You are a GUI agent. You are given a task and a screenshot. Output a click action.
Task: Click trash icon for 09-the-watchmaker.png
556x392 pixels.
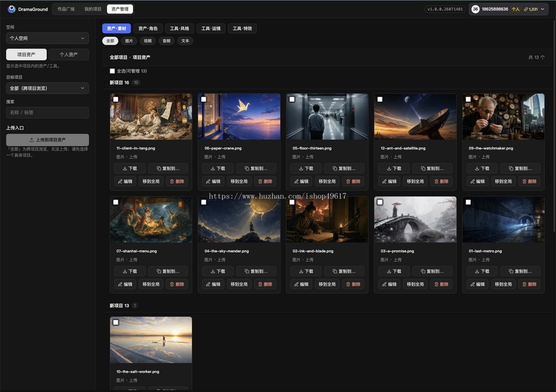524,181
